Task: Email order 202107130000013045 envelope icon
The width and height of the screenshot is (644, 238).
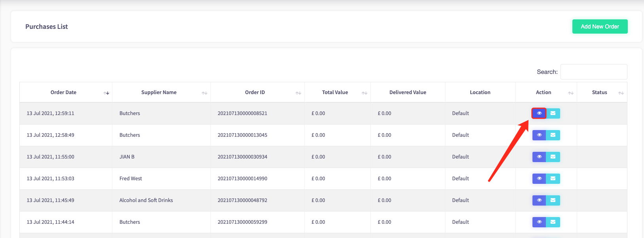Action: tap(553, 135)
